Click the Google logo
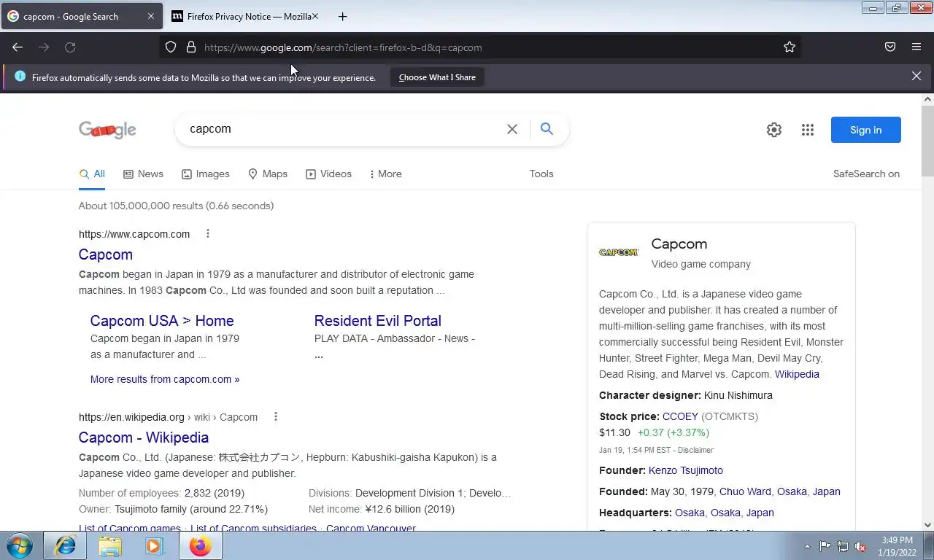 tap(107, 130)
